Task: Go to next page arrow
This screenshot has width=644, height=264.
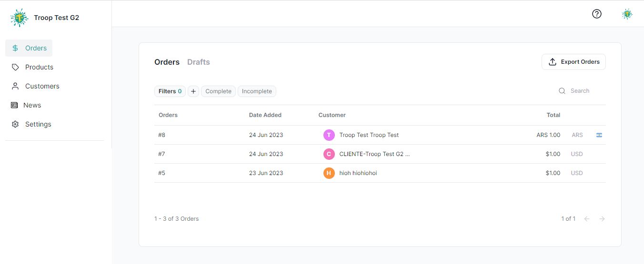Action: tap(602, 219)
